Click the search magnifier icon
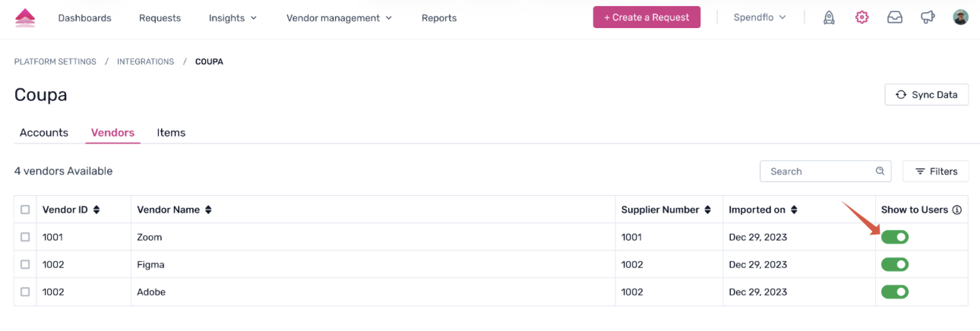Image resolution: width=980 pixels, height=331 pixels. point(880,171)
